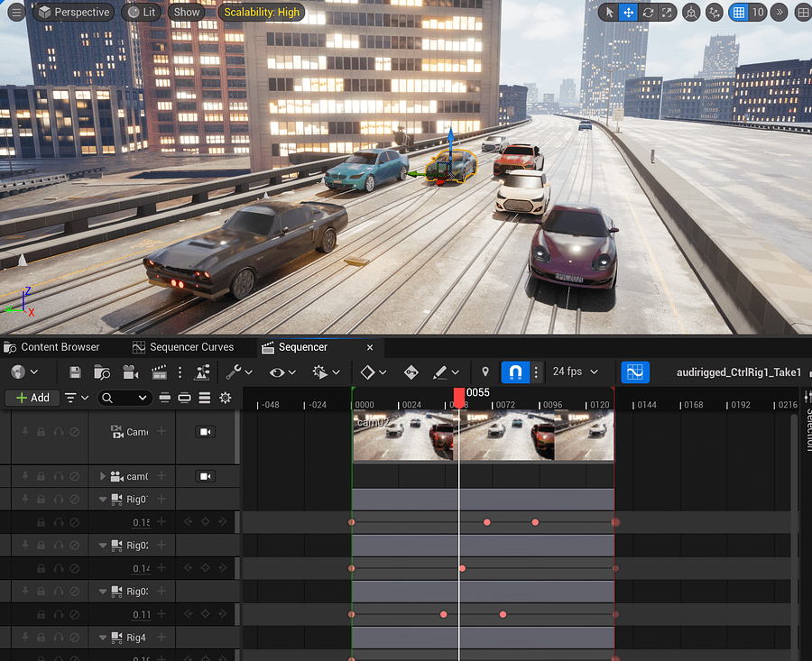Image resolution: width=812 pixels, height=661 pixels.
Task: Close the Sequencer tab
Action: pyautogui.click(x=370, y=347)
